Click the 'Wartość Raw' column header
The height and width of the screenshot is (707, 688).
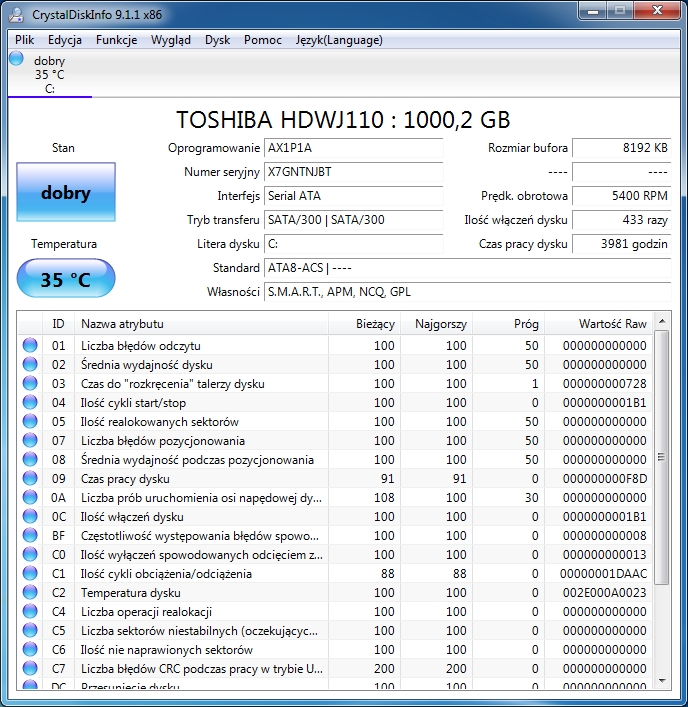[x=599, y=324]
